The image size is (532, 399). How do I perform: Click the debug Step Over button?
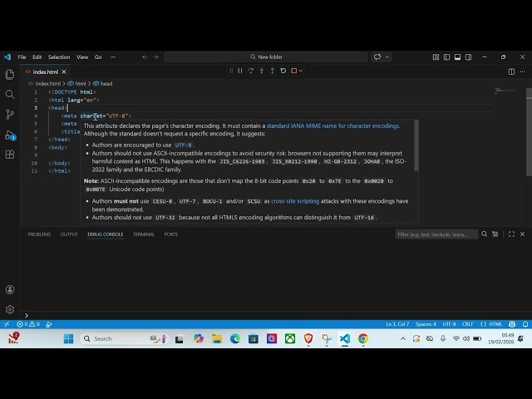[x=251, y=71]
